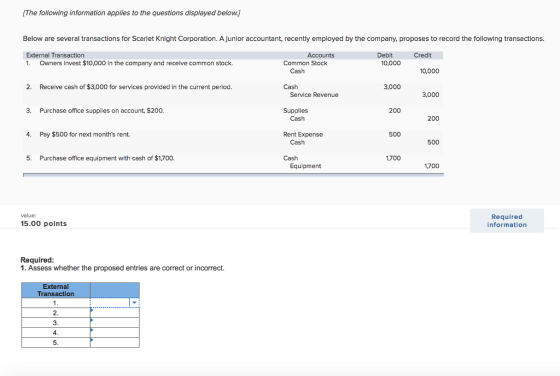The height and width of the screenshot is (376, 560).
Task: Click the 500 credit amount
Action: [x=433, y=142]
